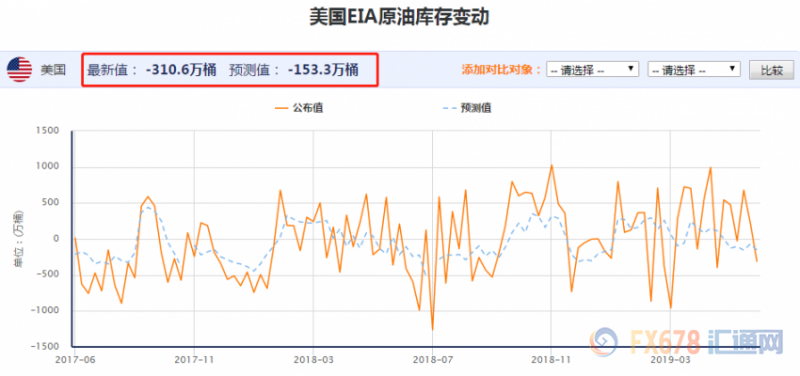Click the 1500 y-axis label
The image size is (800, 376).
click(48, 131)
